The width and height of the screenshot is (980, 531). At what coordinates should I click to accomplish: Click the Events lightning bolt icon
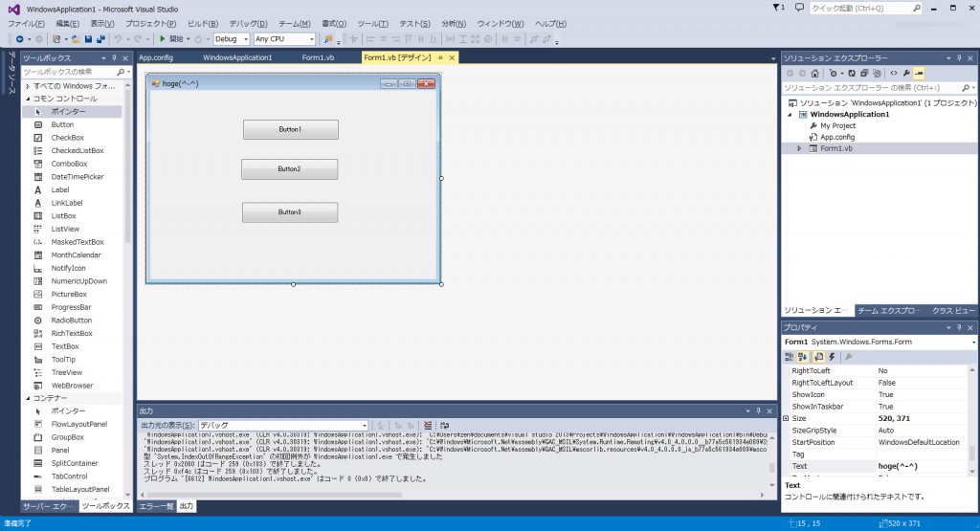(832, 357)
